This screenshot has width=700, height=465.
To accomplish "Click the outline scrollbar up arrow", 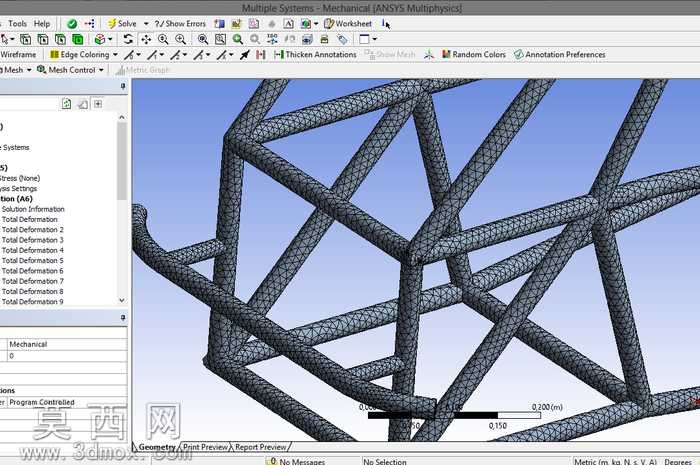I will (121, 117).
